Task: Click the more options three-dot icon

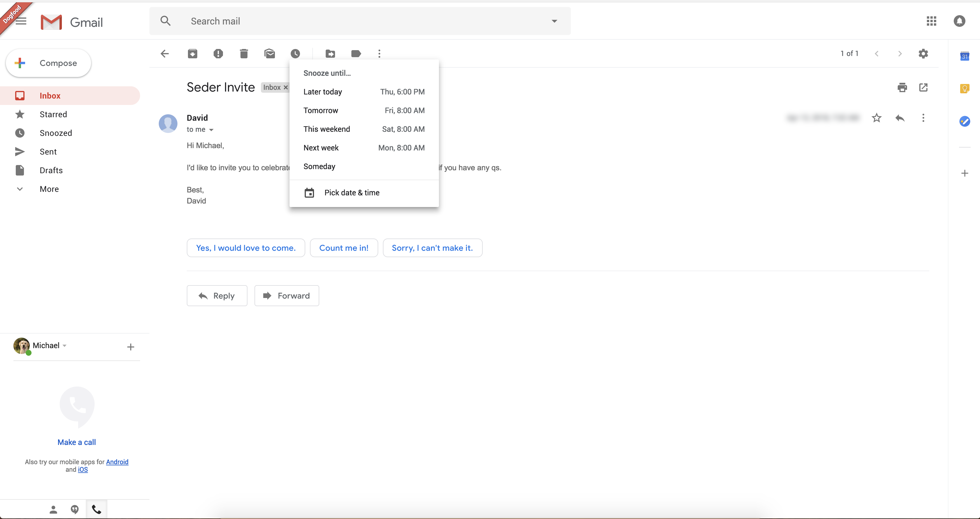Action: [x=380, y=54]
